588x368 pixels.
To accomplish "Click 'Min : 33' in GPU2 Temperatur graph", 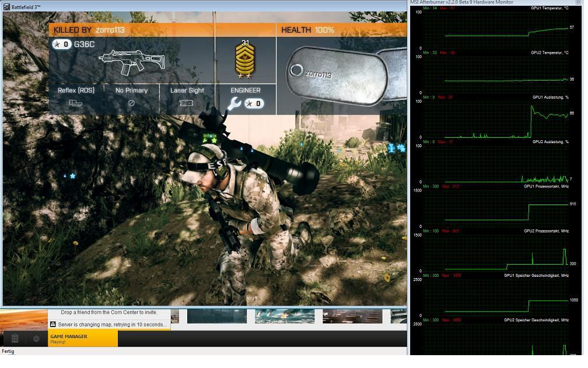I will coord(430,53).
